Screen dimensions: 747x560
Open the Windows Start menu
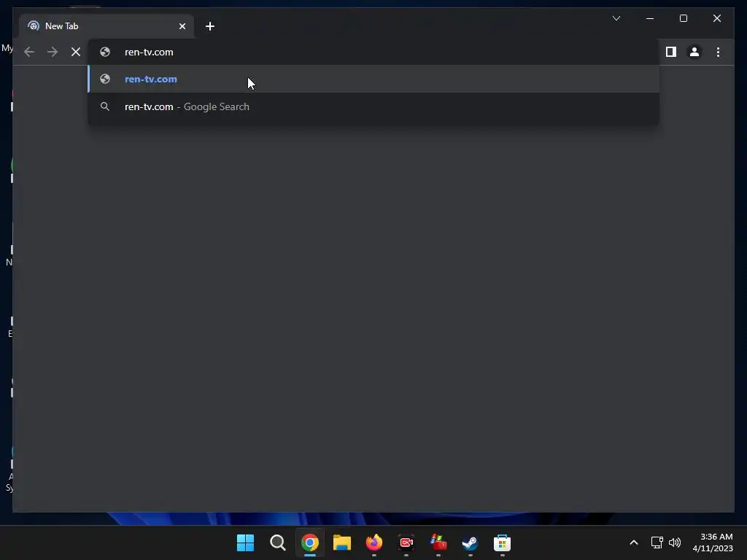pos(245,542)
